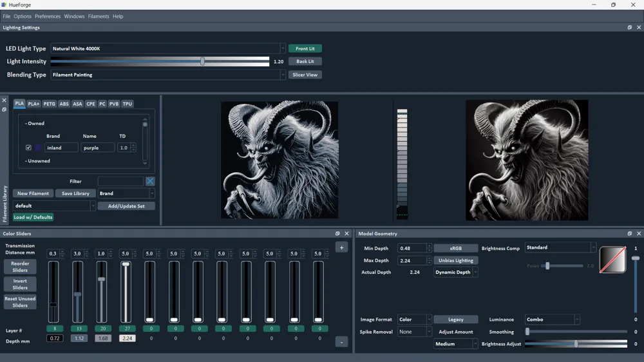This screenshot has height=362, width=644.
Task: Close the Color Sliders panel
Action: (346, 233)
